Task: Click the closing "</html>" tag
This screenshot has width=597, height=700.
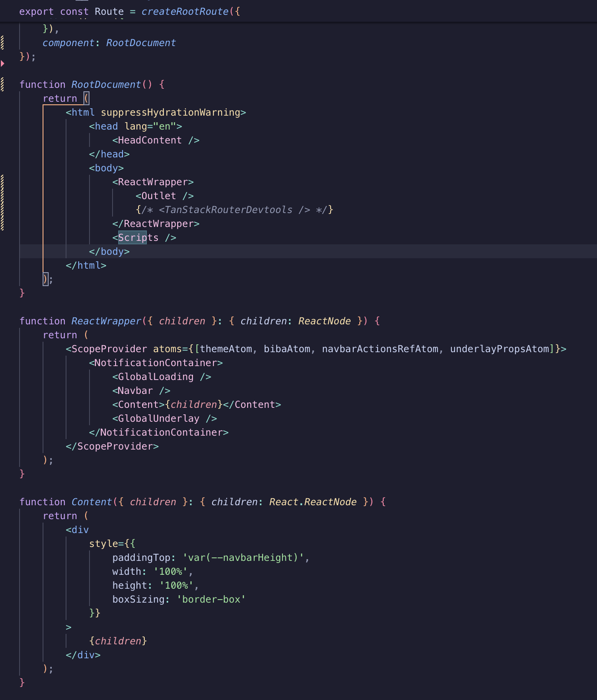Action: tap(86, 266)
